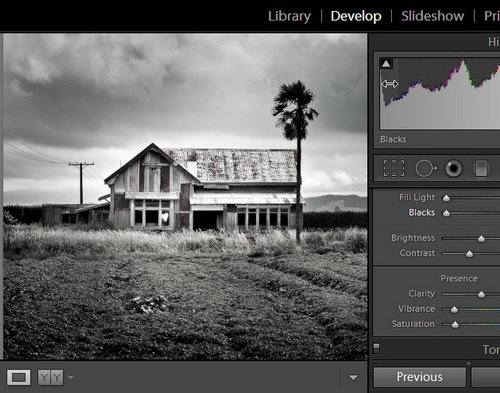Click the Fill Light slider handle
This screenshot has width=500, height=393.
pos(446,198)
